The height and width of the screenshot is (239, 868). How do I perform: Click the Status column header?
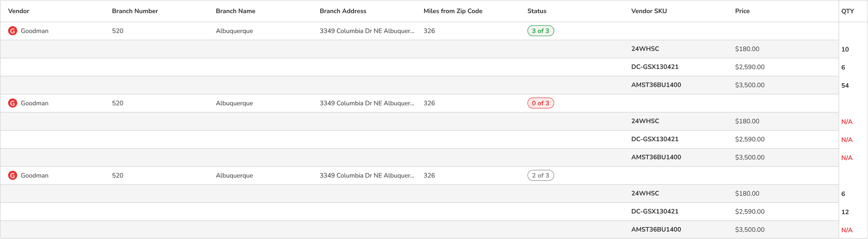(537, 11)
